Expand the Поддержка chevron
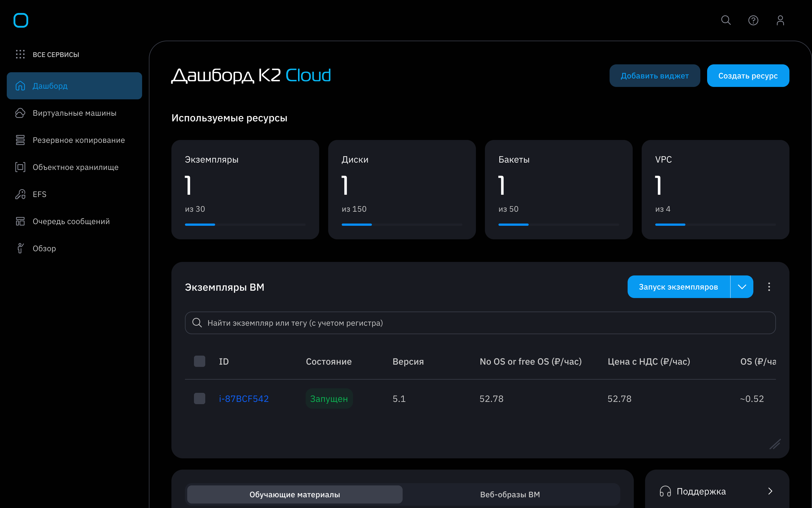Viewport: 812px width, 508px height. (770, 491)
